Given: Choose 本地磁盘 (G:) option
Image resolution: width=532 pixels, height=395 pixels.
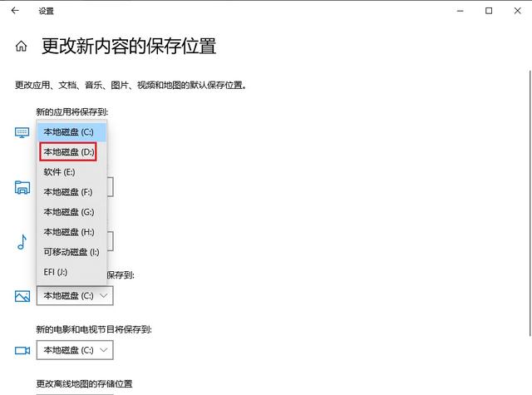Looking at the screenshot, I should click(72, 212).
